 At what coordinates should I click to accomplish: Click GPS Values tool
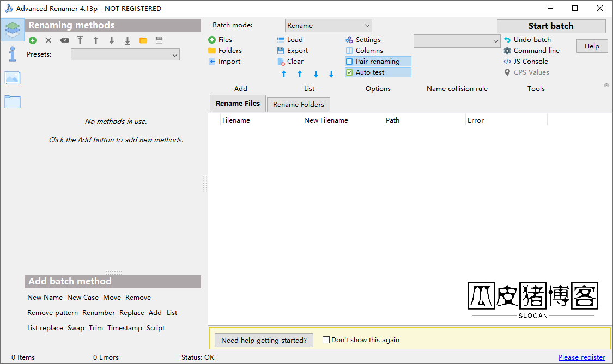[526, 72]
